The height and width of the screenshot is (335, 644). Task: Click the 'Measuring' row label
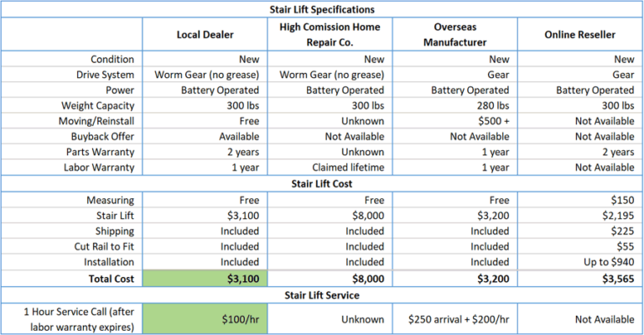point(110,200)
